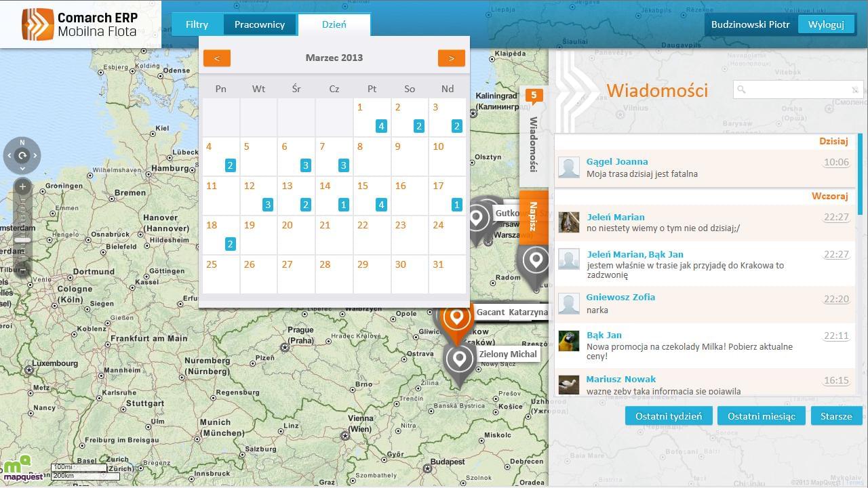Viewport: 868px width, 488px height.
Task: Click the Bąk Jan parrot avatar
Action: (568, 340)
